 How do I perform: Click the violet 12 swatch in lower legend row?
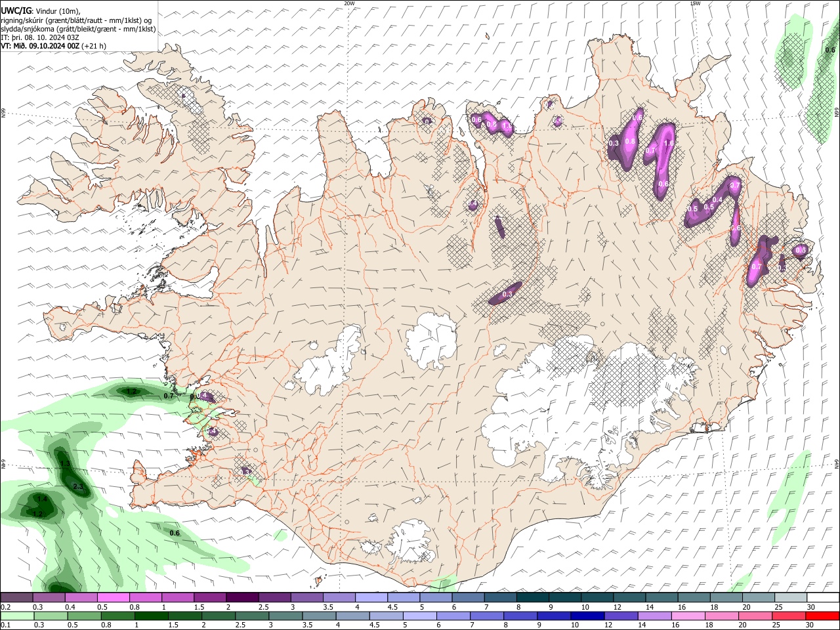(621, 616)
